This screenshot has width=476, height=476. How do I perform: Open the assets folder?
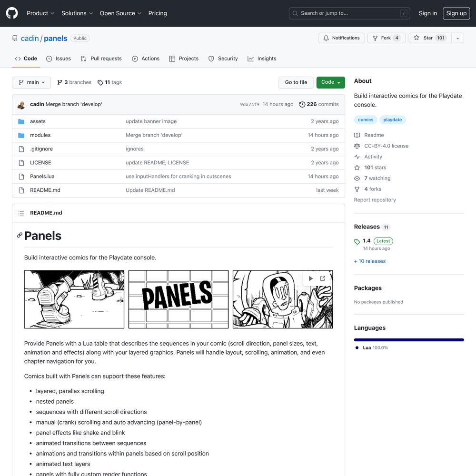tap(38, 121)
